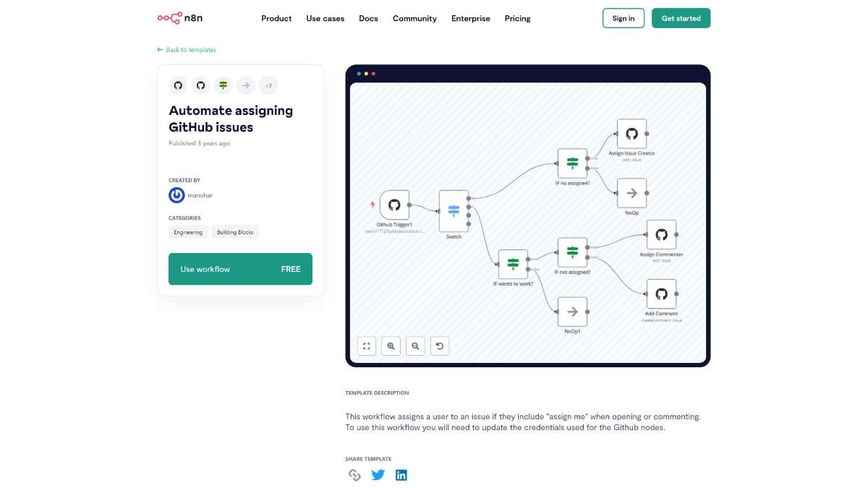Click the "SHARE TEMPLATE" label
Screen dimensions: 868x488
[x=368, y=459]
